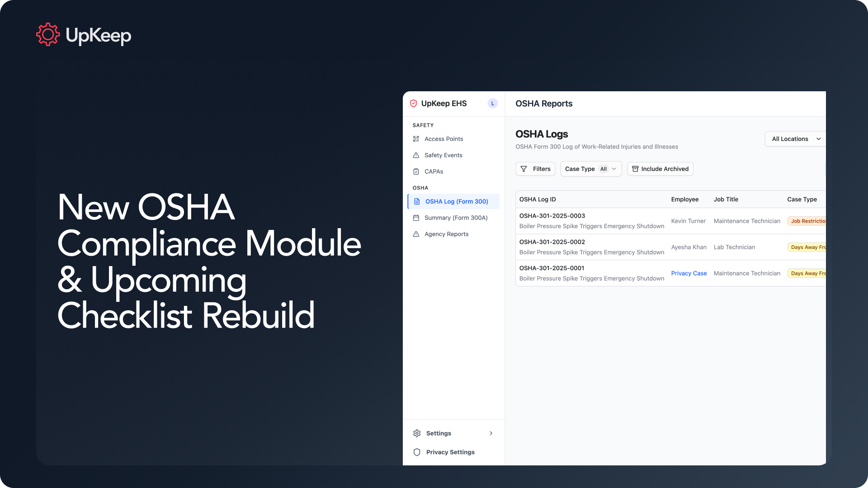Click the UpKeep gear logo icon
The height and width of the screenshot is (488, 868).
pyautogui.click(x=48, y=35)
